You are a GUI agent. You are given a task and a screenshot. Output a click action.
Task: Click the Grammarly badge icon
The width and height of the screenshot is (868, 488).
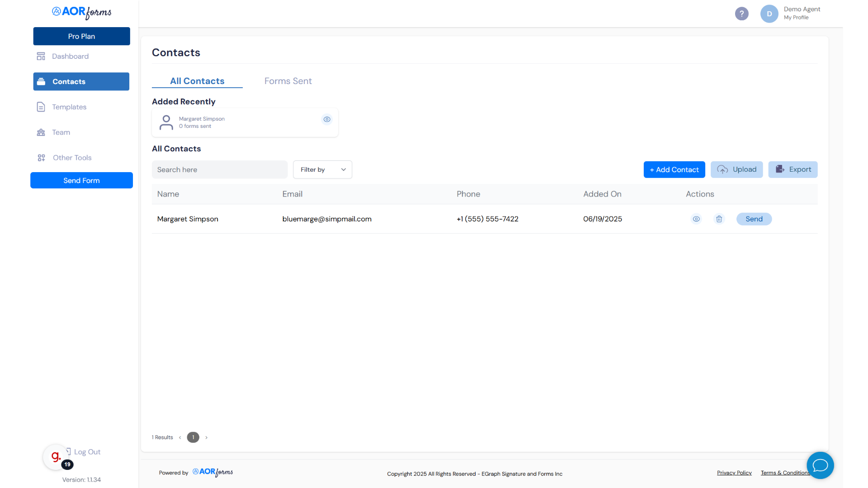(56, 457)
